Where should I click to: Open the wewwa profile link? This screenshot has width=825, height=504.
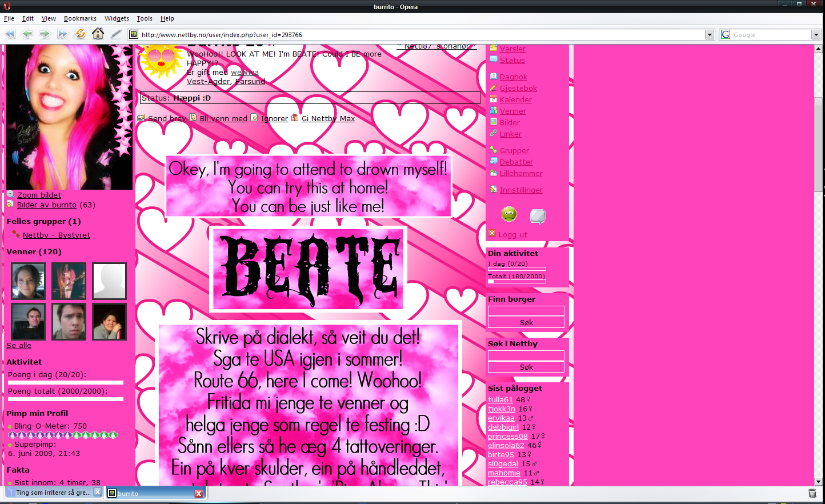pos(245,72)
